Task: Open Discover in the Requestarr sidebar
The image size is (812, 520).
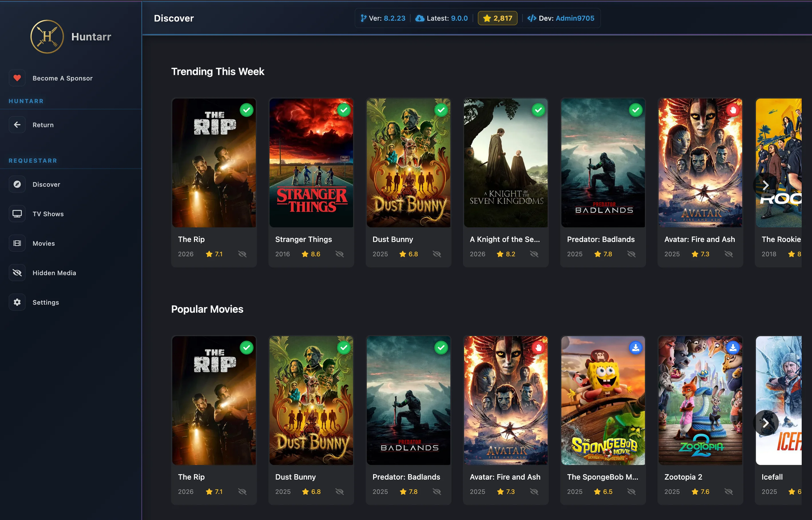Action: tap(71, 184)
